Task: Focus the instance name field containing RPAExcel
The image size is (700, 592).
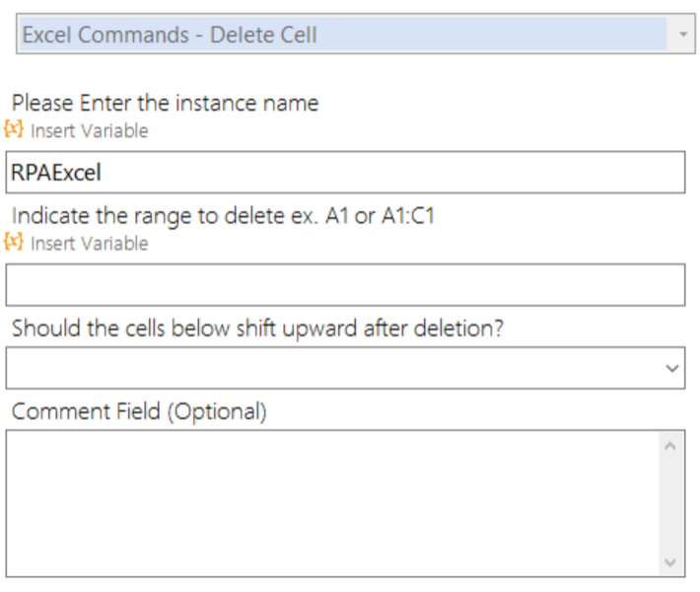Action: pos(345,172)
